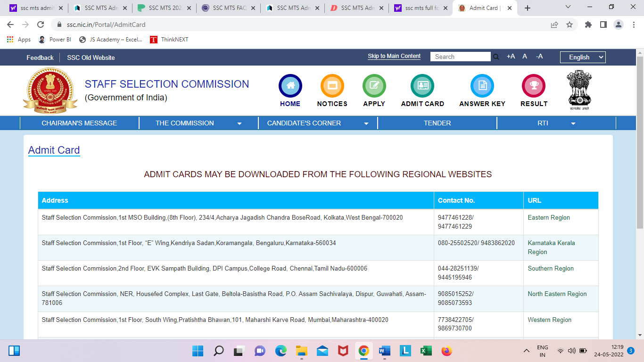Decrease font size with -A control
The height and width of the screenshot is (362, 644).
pos(538,56)
